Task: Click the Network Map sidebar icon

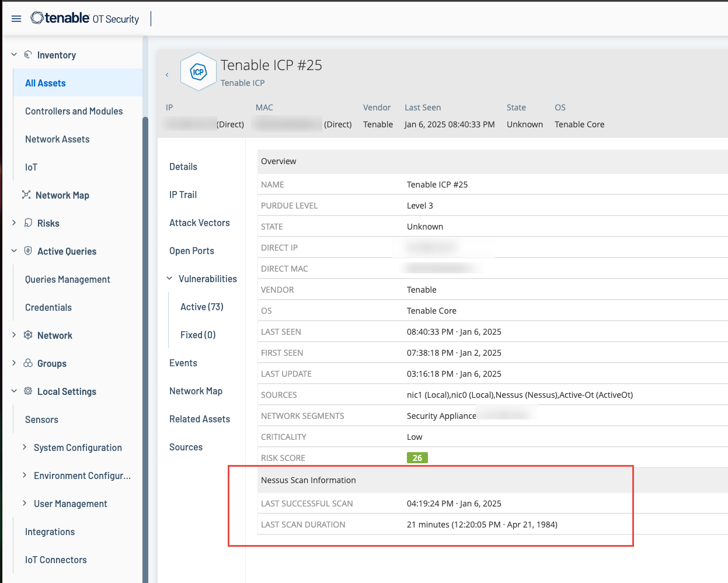Action: pyautogui.click(x=26, y=195)
